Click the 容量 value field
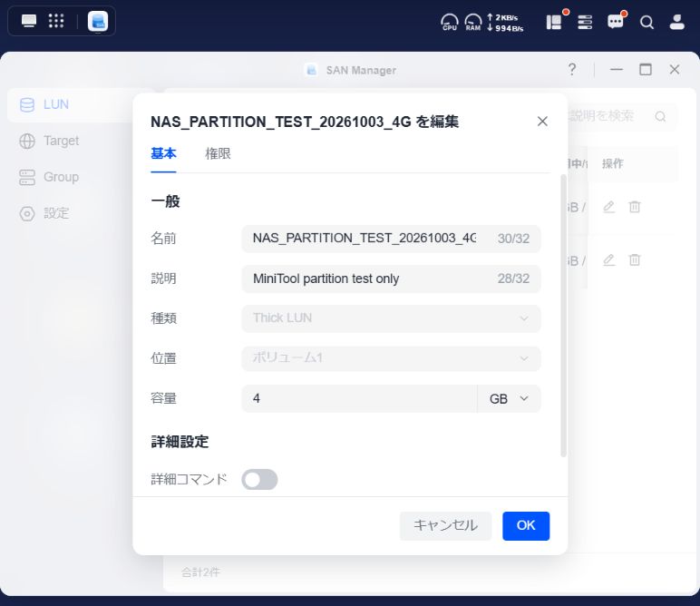The width and height of the screenshot is (700, 606). 359,398
